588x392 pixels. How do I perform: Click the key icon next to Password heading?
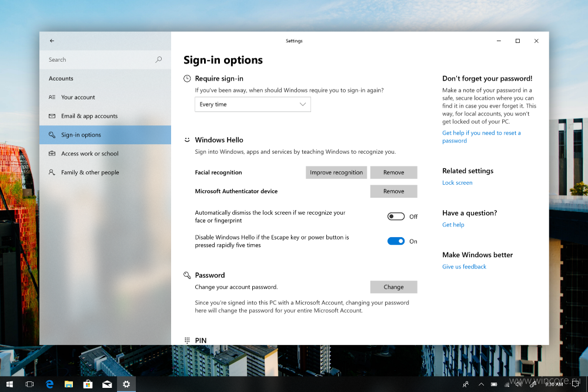pyautogui.click(x=187, y=275)
